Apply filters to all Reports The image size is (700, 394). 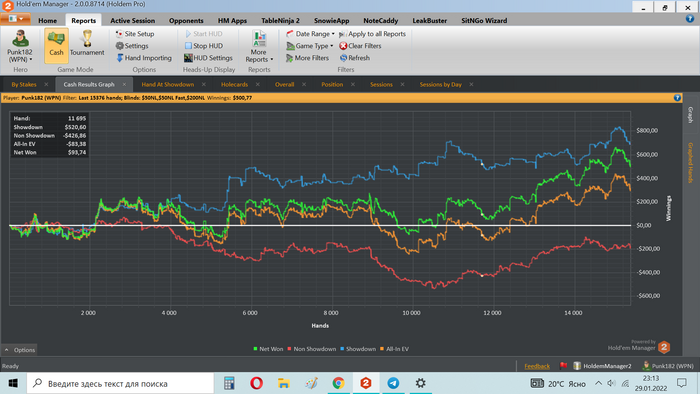(x=372, y=34)
